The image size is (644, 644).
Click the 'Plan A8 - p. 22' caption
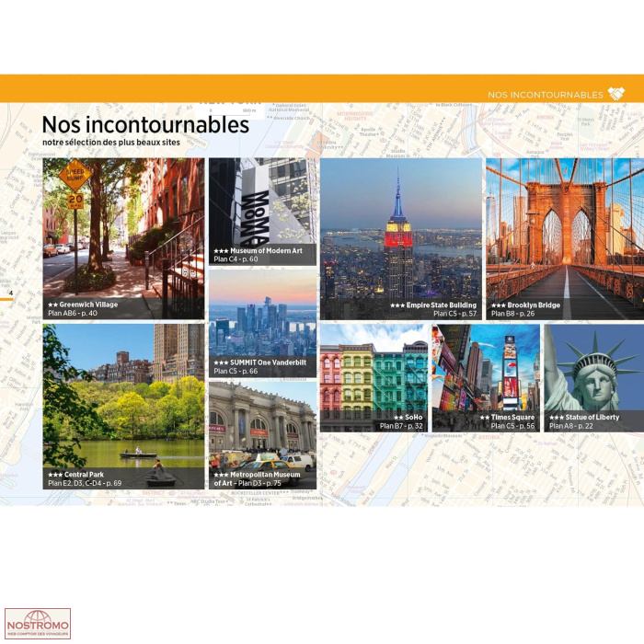tap(571, 426)
